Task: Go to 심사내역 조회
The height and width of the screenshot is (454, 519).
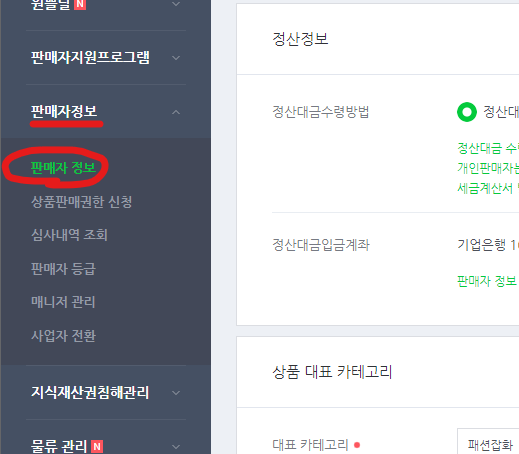Action: 69,235
